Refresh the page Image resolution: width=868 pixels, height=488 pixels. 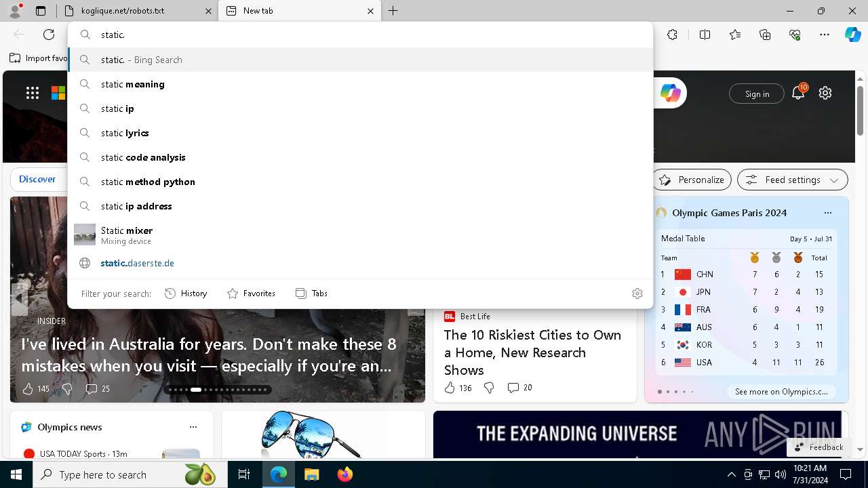[x=49, y=35]
